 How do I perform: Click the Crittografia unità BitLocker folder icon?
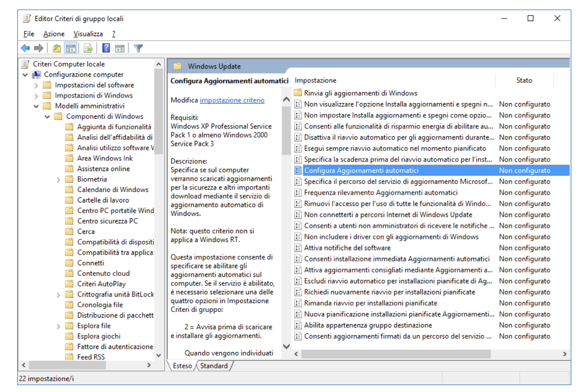pos(69,294)
